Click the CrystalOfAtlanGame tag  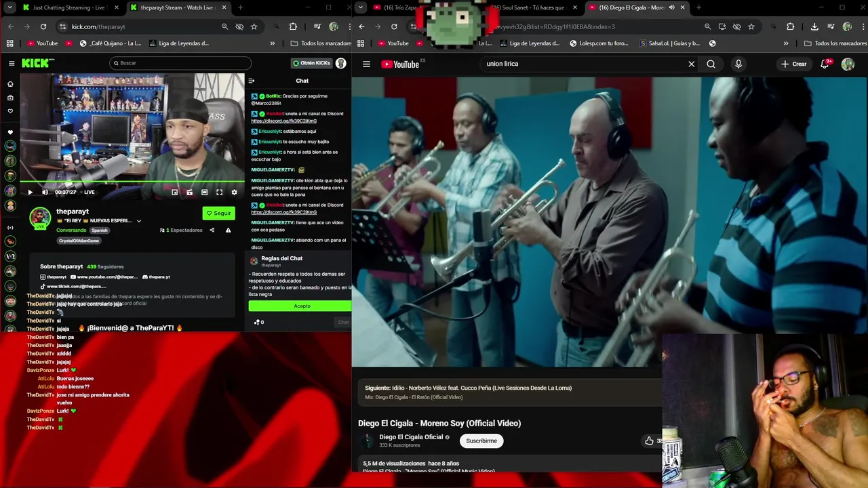[x=79, y=241]
